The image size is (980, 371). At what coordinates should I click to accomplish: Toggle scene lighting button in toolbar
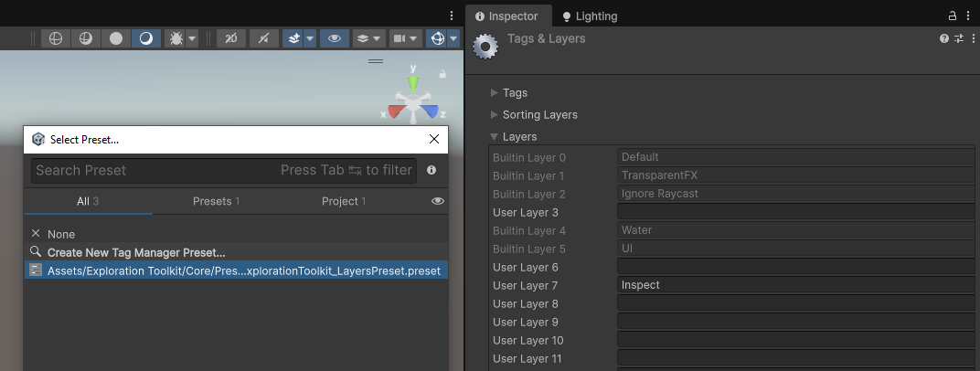264,38
